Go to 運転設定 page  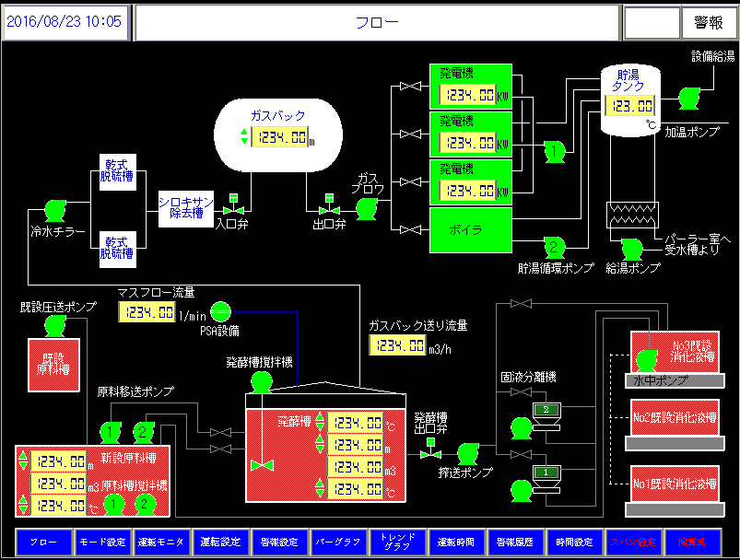tap(221, 542)
